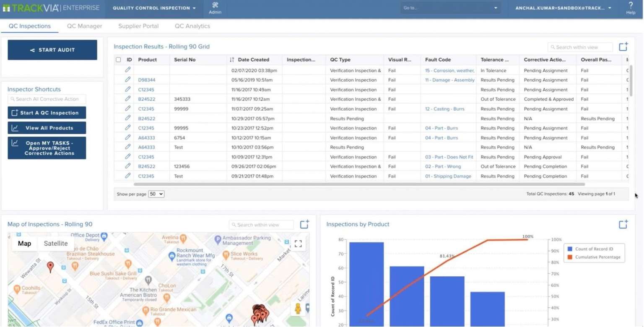Click add record icon on Map of Inspections panel
644x327 pixels.
pyautogui.click(x=304, y=224)
